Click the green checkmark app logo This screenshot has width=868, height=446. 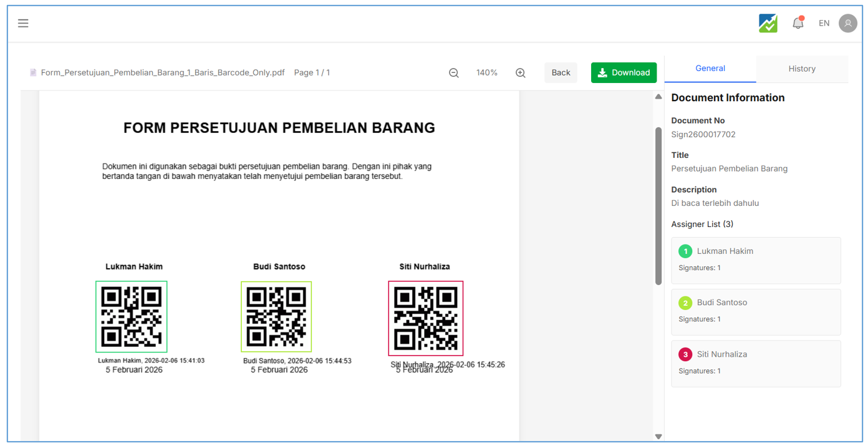[768, 23]
